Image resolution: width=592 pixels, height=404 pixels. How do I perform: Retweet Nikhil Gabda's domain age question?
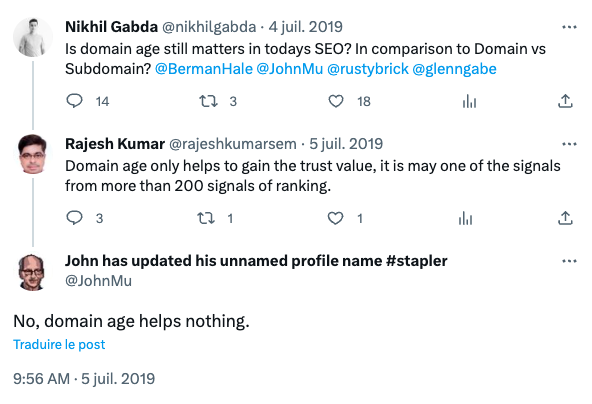[x=208, y=101]
